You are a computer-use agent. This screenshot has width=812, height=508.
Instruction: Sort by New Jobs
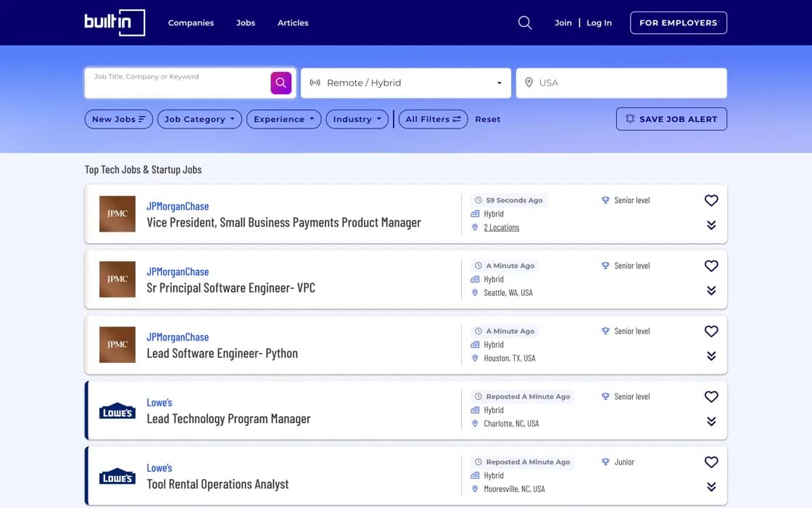click(119, 119)
